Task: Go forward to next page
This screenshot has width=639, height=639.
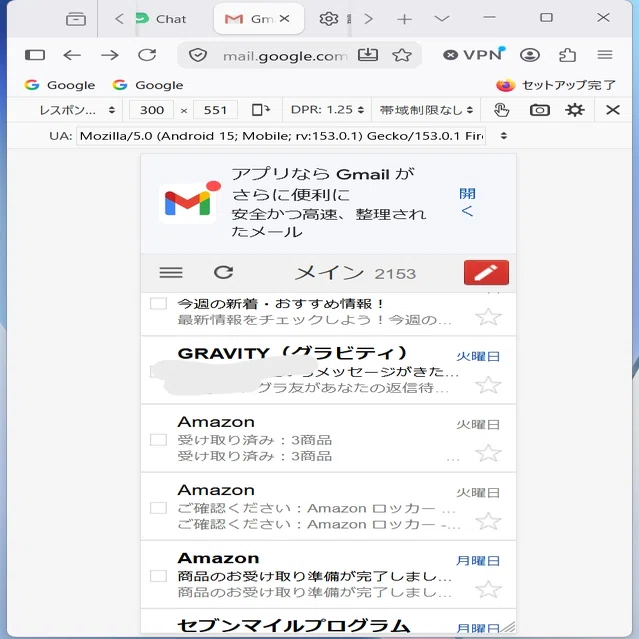Action: [110, 55]
